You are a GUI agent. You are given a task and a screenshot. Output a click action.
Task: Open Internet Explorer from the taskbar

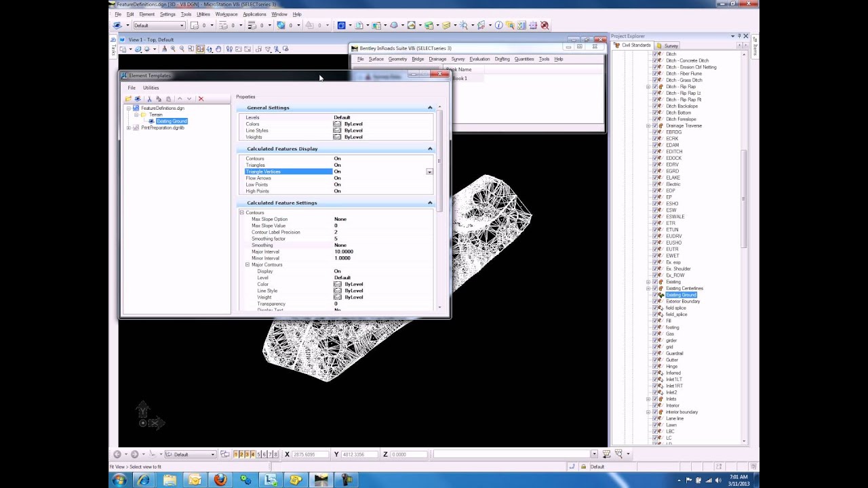(x=144, y=480)
